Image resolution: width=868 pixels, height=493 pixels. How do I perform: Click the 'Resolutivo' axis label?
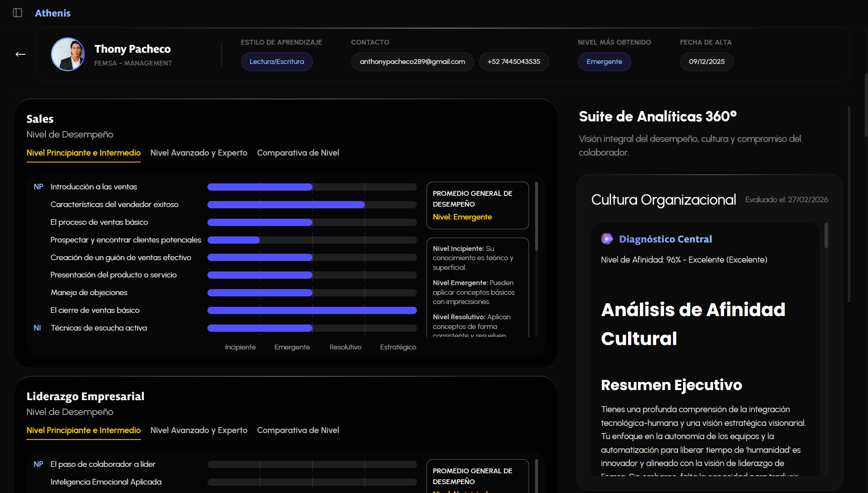coord(345,347)
